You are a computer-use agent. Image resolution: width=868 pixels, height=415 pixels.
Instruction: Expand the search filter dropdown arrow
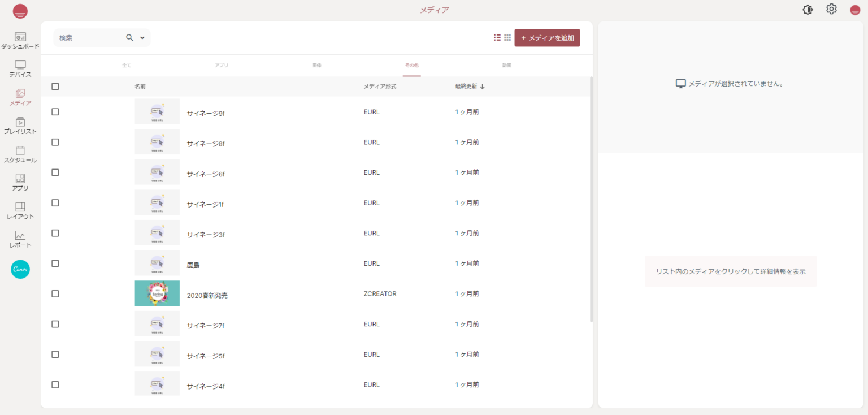[x=142, y=38]
